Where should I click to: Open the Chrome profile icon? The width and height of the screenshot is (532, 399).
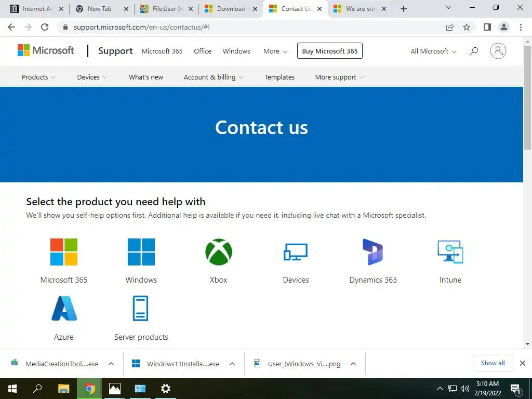pos(504,27)
